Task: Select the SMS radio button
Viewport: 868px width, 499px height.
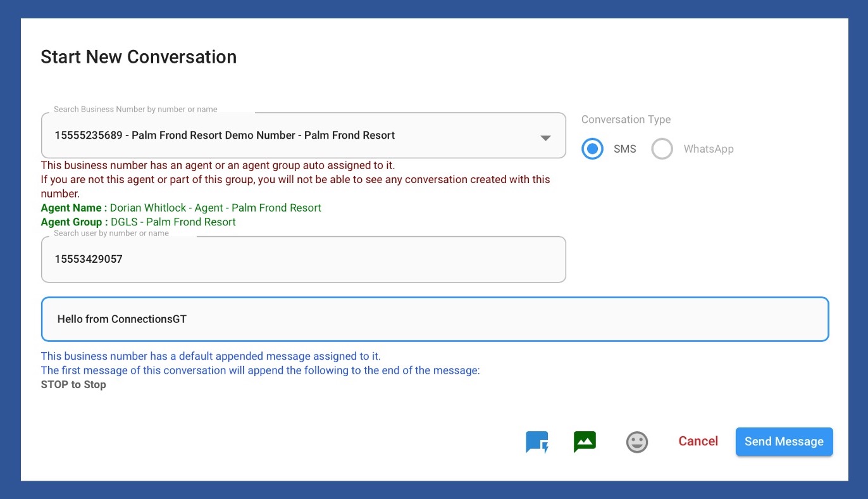Action: click(x=593, y=149)
